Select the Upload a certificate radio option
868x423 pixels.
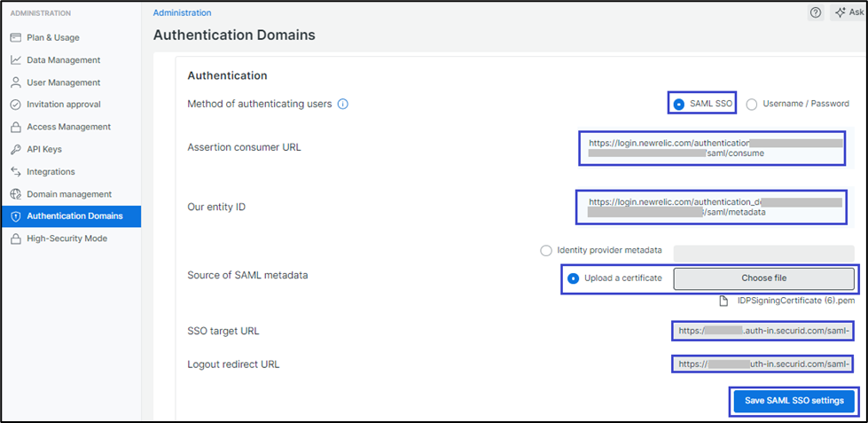573,278
